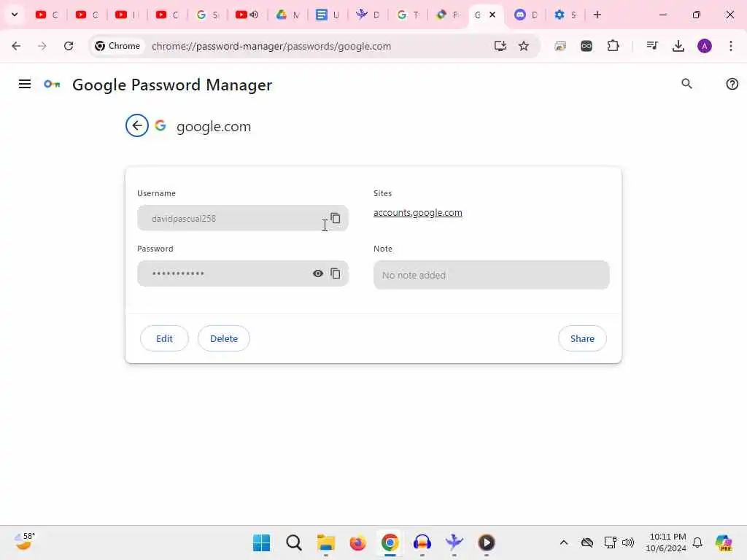Screen dimensions: 747x560
Task: Open the Downloads tray
Action: [x=678, y=46]
